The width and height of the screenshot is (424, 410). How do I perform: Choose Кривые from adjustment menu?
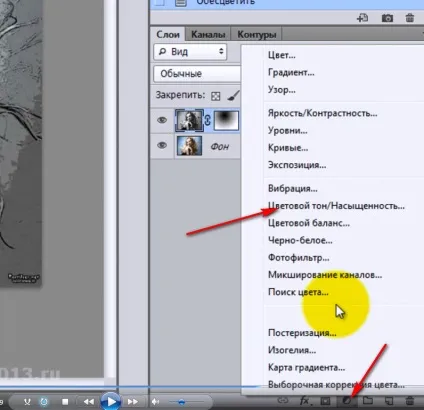288,148
